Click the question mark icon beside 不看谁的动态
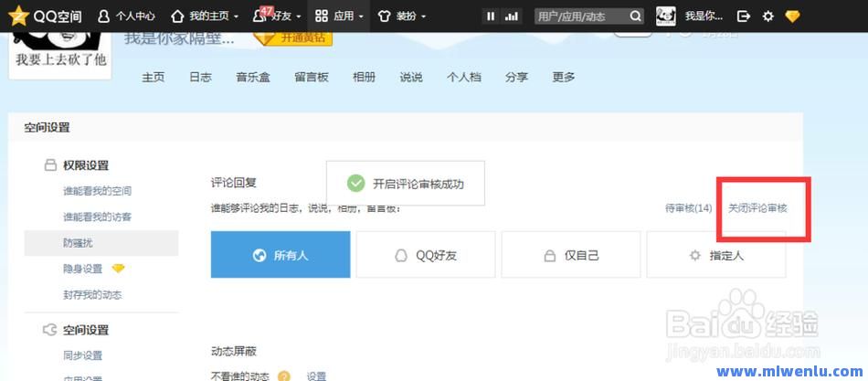This screenshot has width=868, height=381. pyautogui.click(x=284, y=376)
